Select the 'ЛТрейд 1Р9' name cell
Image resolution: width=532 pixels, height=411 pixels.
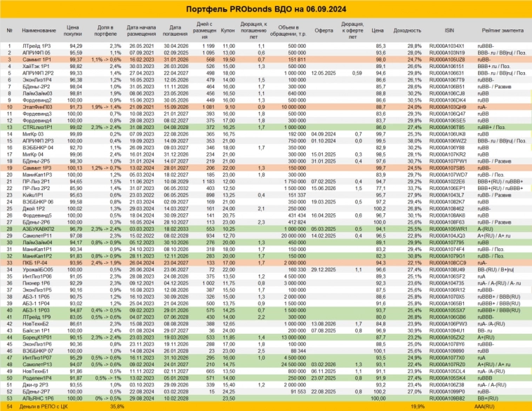click(36, 317)
